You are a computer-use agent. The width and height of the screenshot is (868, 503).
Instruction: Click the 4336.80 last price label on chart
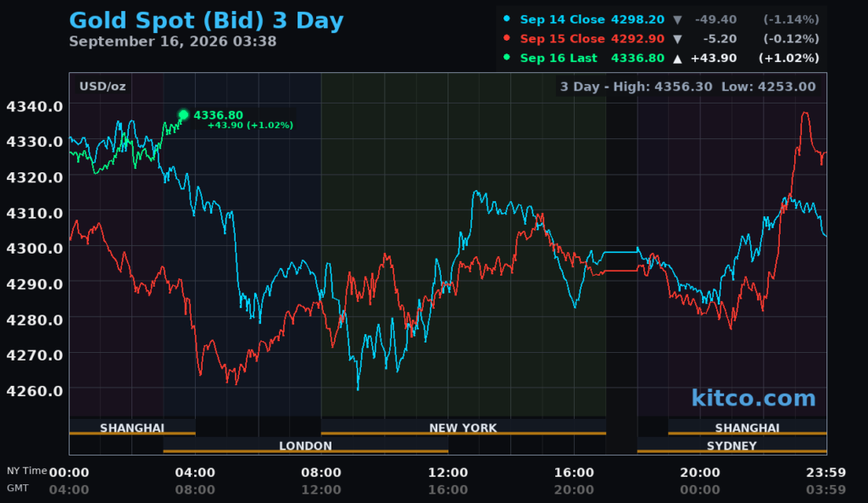(218, 115)
